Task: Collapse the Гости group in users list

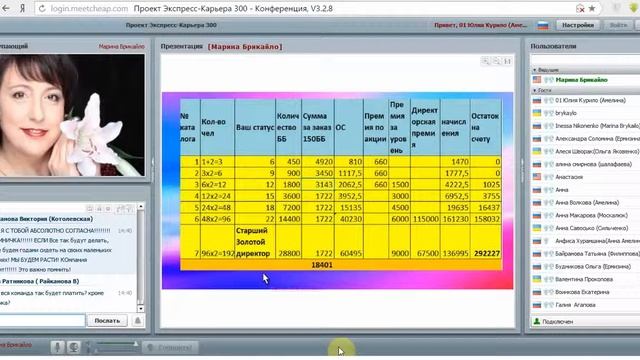Action: 535,90
